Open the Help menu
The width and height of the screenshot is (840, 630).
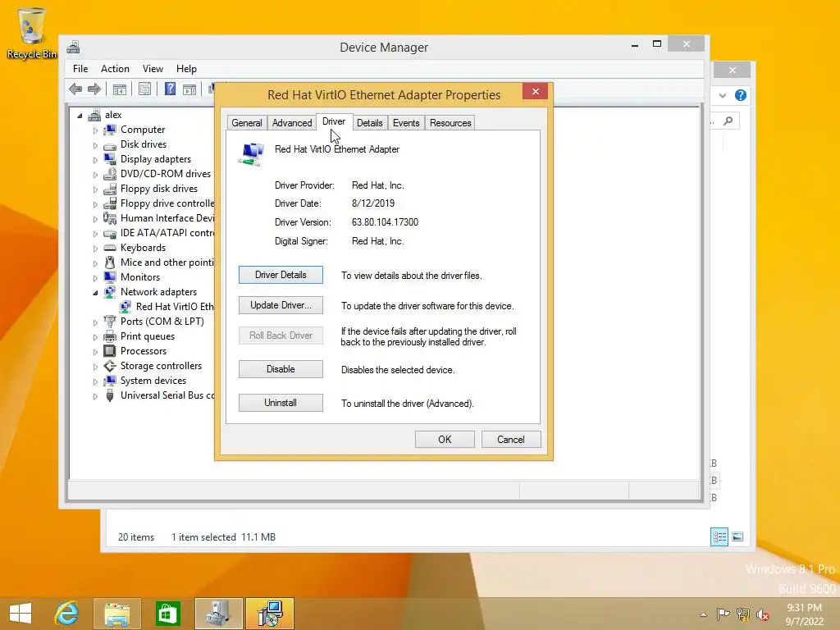[x=186, y=69]
